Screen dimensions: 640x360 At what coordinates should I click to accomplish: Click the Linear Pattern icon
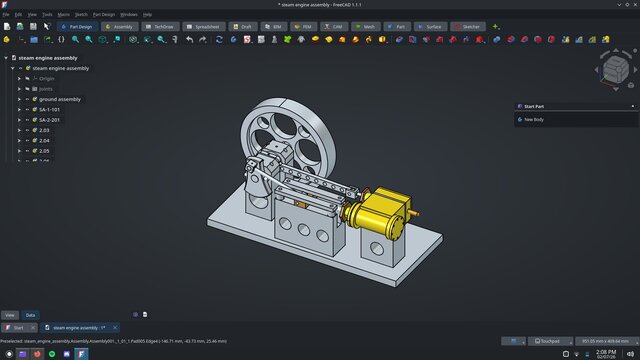pyautogui.click(x=579, y=40)
